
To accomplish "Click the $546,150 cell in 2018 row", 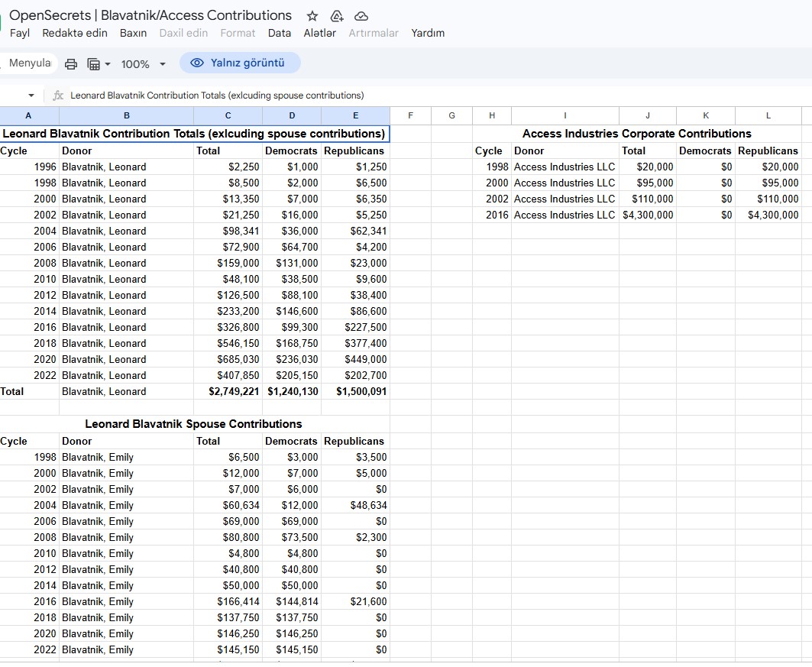I will tap(228, 343).
